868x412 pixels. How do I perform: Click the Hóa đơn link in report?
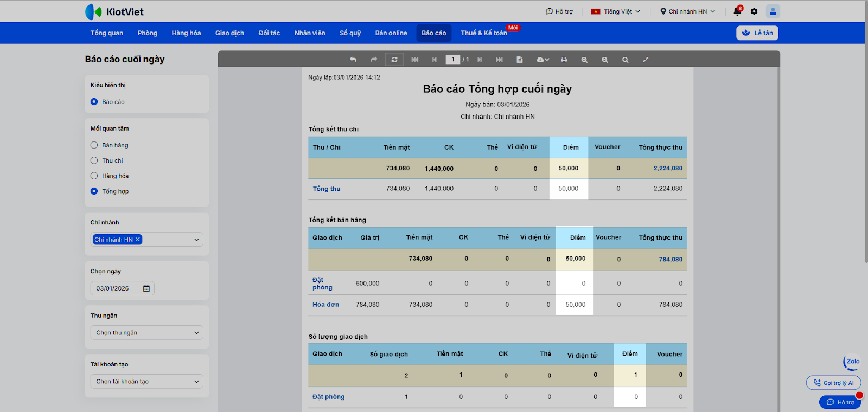point(325,305)
